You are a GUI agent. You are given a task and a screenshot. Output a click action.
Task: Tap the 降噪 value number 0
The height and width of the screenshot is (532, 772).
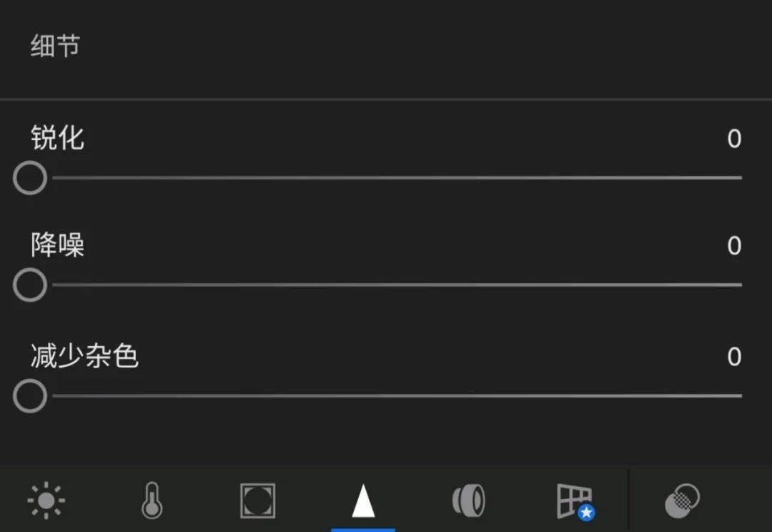click(734, 246)
